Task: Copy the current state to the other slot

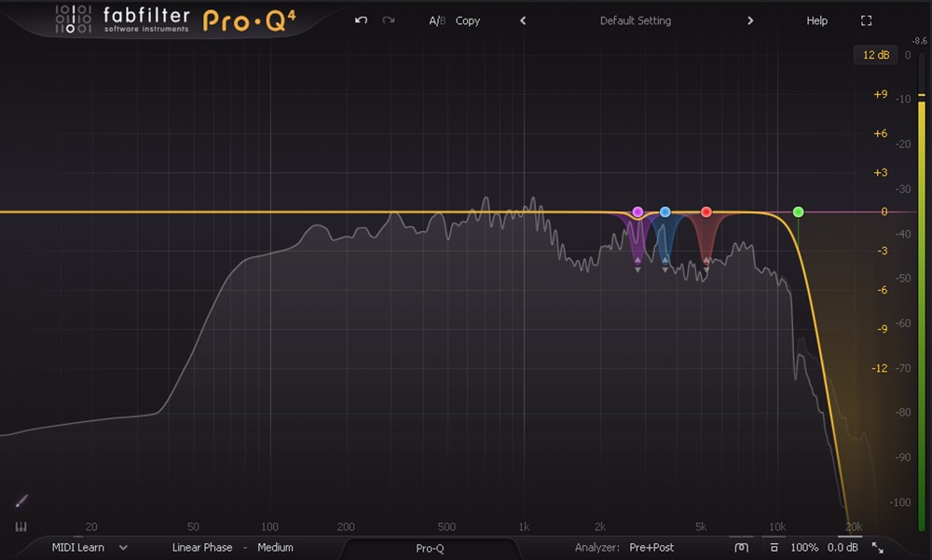Action: pyautogui.click(x=468, y=20)
